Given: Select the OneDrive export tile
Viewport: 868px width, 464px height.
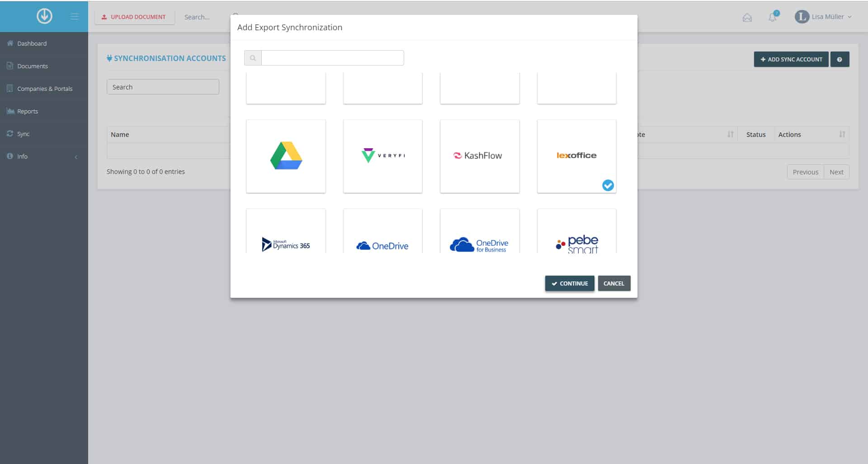Looking at the screenshot, I should 382,231.
